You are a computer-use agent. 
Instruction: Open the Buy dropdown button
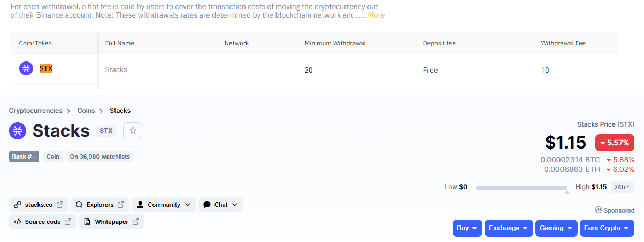[x=467, y=228]
